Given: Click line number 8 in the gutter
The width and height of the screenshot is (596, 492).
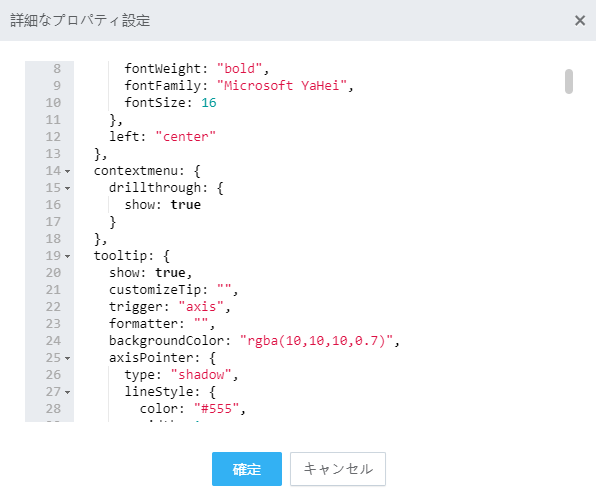Looking at the screenshot, I should 57,69.
